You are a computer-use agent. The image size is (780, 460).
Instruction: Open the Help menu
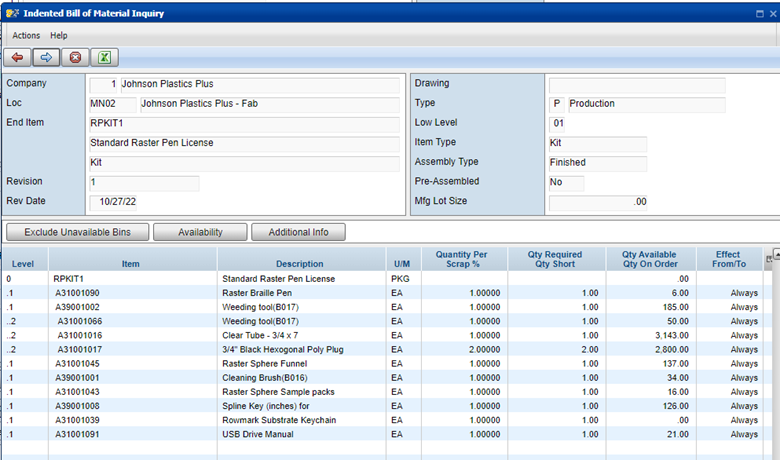(x=59, y=36)
